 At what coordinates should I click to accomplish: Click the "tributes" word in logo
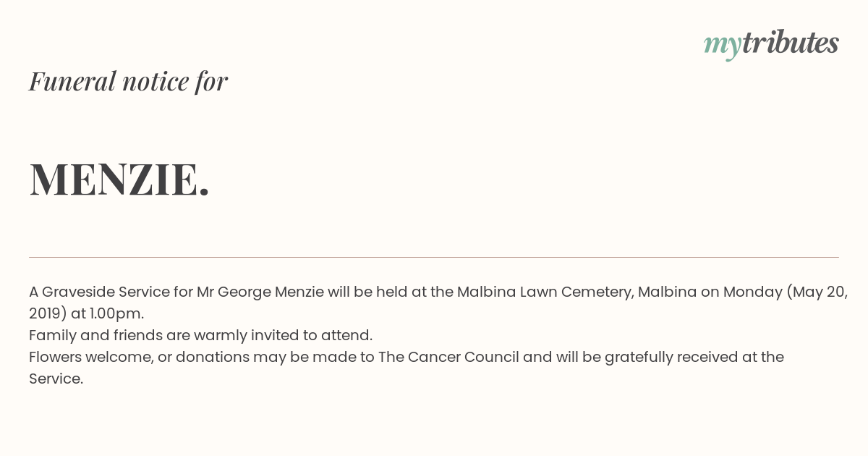[791, 43]
